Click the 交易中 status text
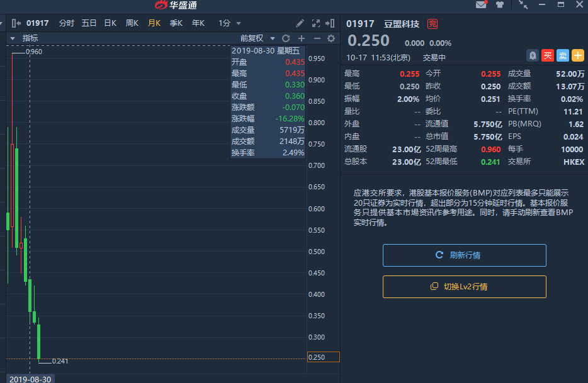 (x=434, y=58)
